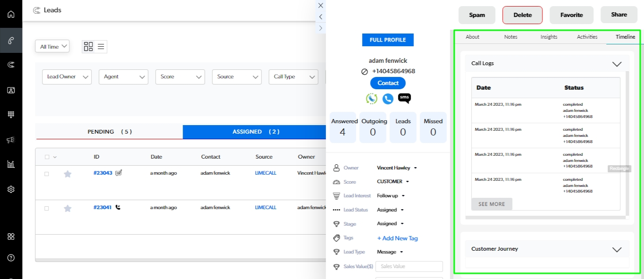Tick the checkbox for lead #23041
This screenshot has width=644, height=279.
pyautogui.click(x=47, y=208)
